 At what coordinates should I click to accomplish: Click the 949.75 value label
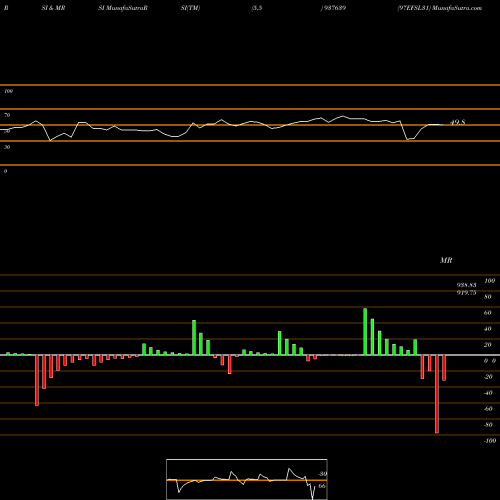tap(466, 293)
